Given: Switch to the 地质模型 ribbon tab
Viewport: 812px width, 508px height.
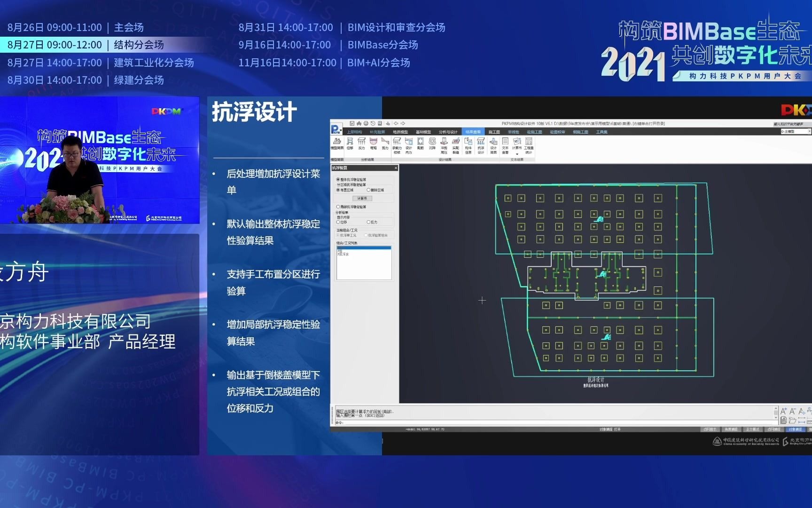Looking at the screenshot, I should (400, 132).
